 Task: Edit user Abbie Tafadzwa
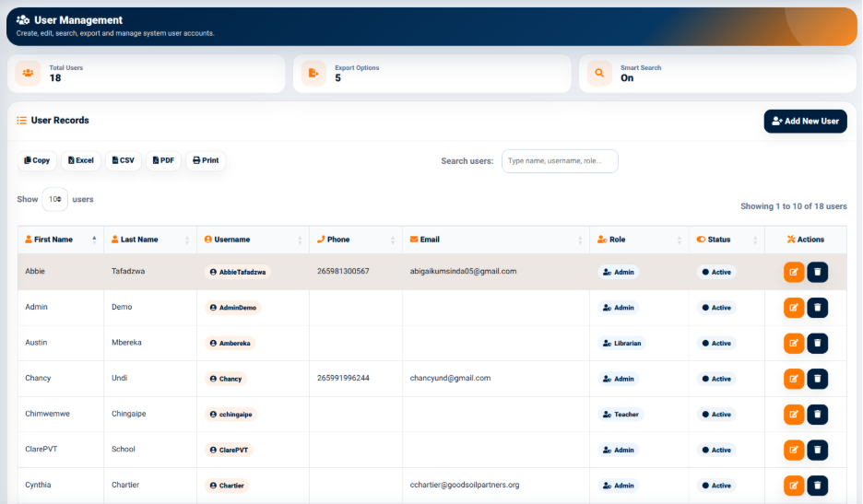794,272
